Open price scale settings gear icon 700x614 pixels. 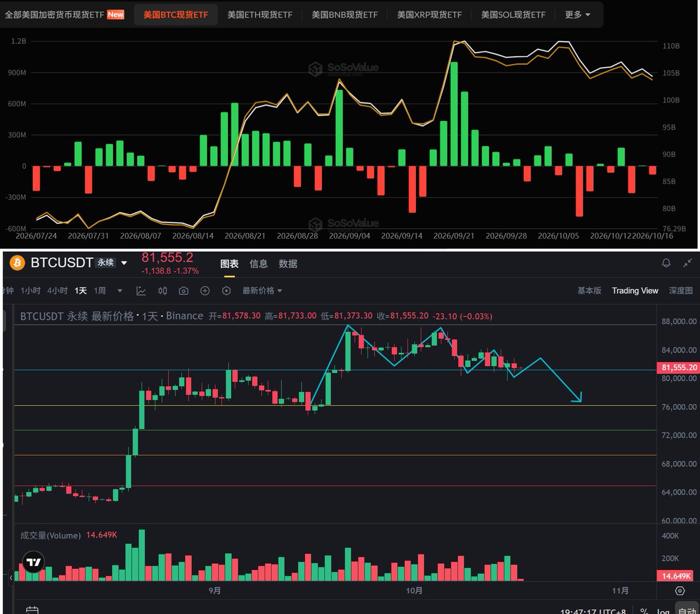680,591
